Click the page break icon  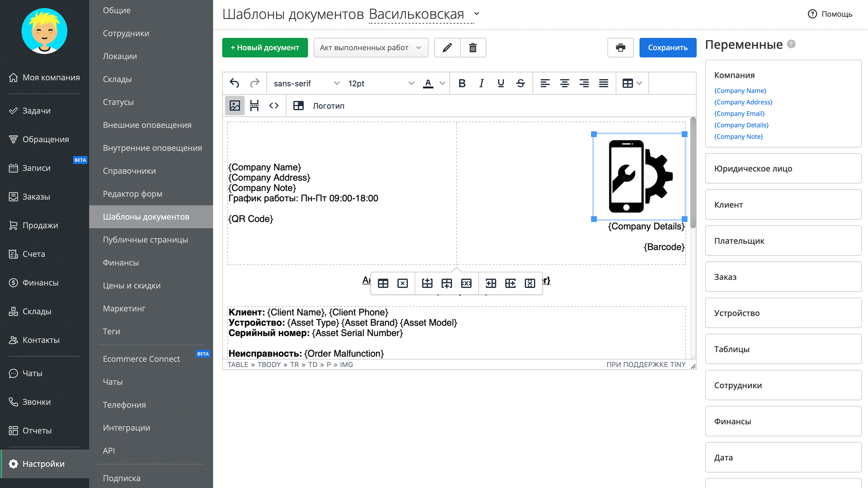[254, 106]
